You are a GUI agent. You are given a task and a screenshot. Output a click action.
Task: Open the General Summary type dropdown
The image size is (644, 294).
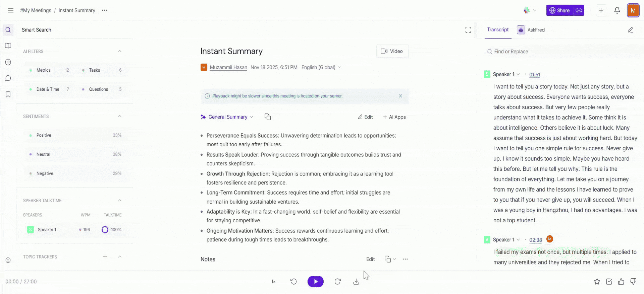(227, 117)
